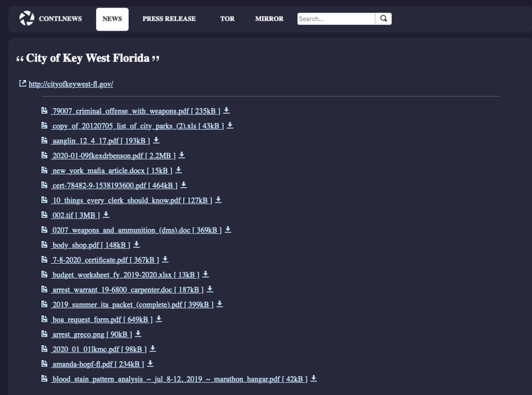Open the 2020_01_01lkmc.pdf link
This screenshot has height=395, width=532.
[x=99, y=350]
